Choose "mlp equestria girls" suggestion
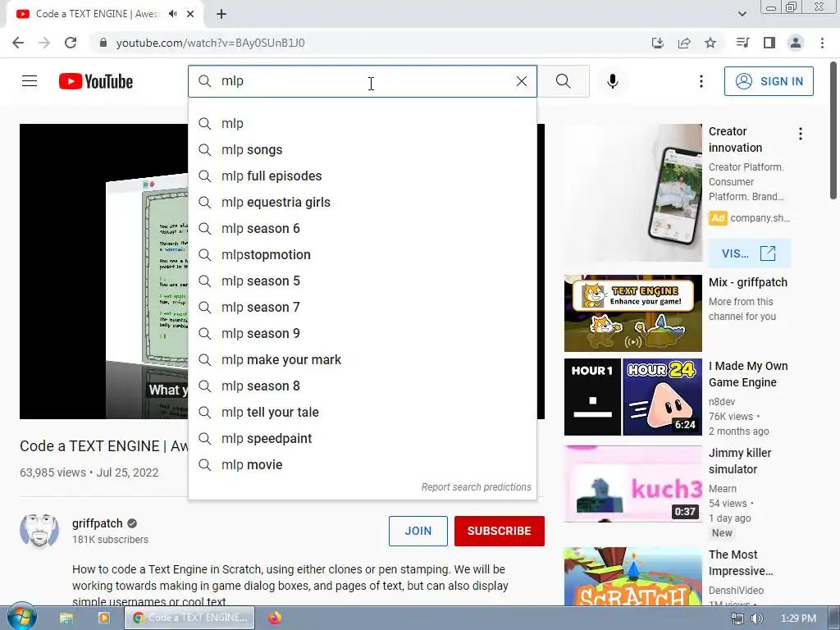Image resolution: width=840 pixels, height=630 pixels. click(x=362, y=203)
